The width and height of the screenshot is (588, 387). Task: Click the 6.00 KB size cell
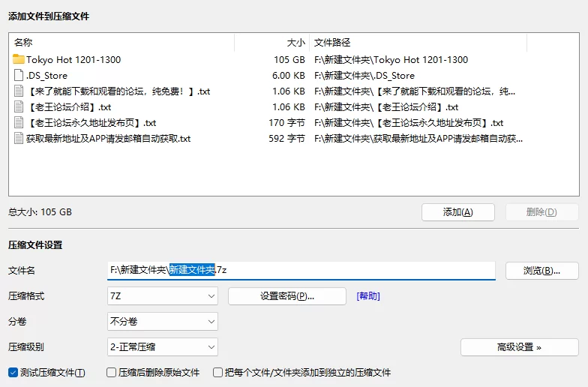pyautogui.click(x=288, y=75)
